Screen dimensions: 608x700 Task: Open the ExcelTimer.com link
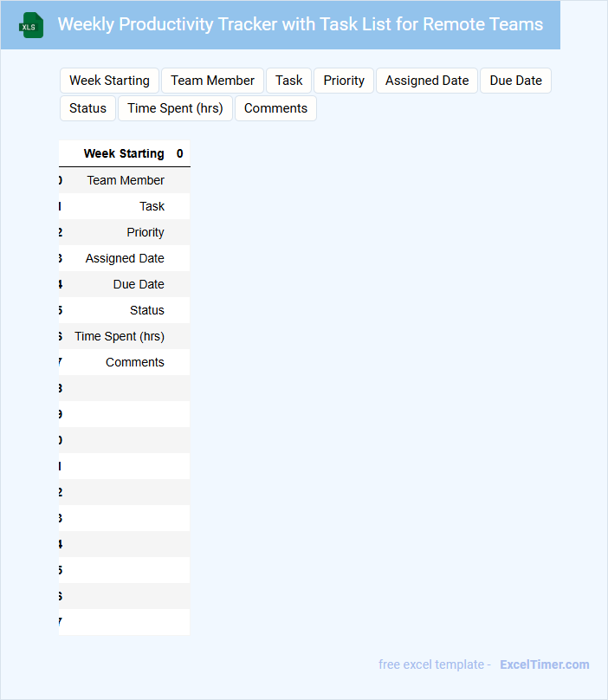tap(544, 664)
